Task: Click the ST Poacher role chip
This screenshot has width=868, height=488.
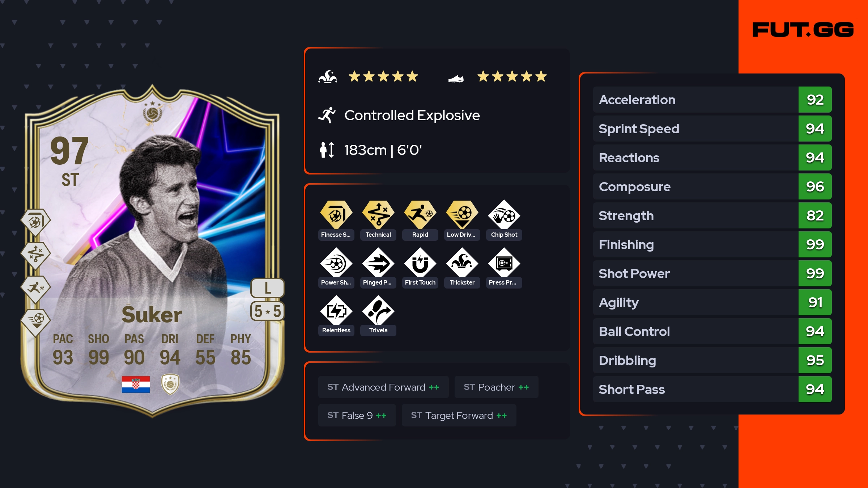Action: pyautogui.click(x=496, y=387)
